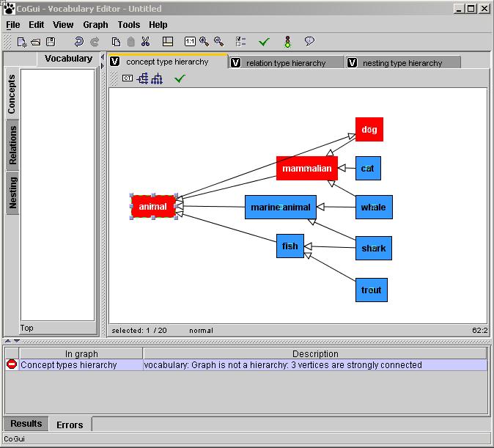
Task: Click the speech bubble icon
Action: coord(309,41)
